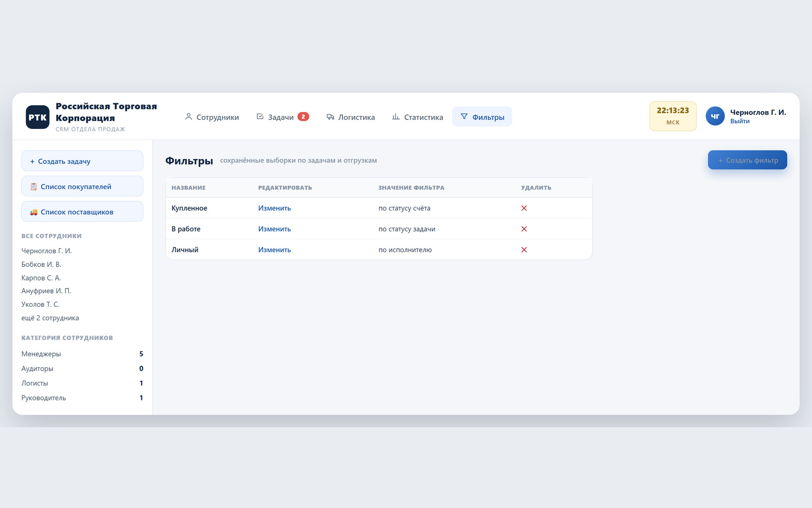Open Список поставщиков
The width and height of the screenshot is (812, 508).
82,212
